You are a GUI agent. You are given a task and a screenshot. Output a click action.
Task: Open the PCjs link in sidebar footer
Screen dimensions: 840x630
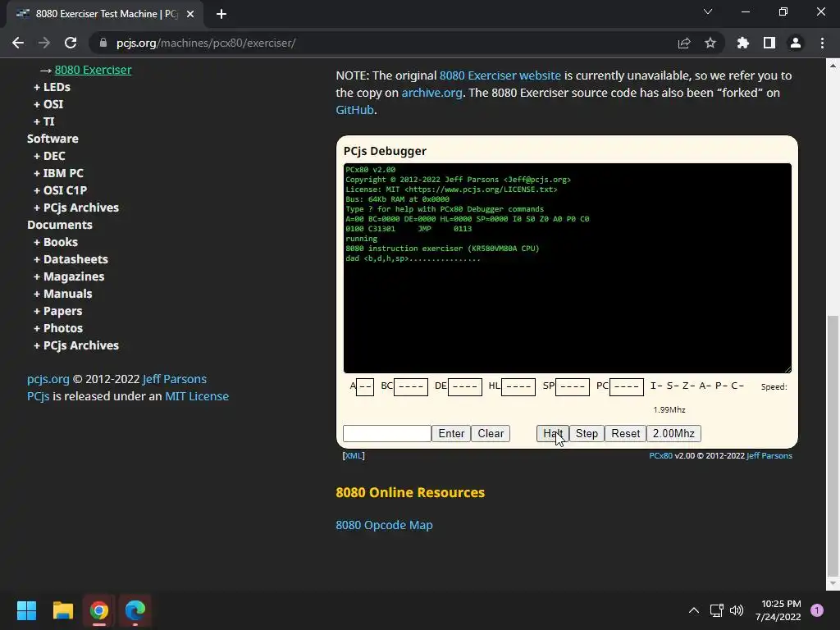[38, 396]
